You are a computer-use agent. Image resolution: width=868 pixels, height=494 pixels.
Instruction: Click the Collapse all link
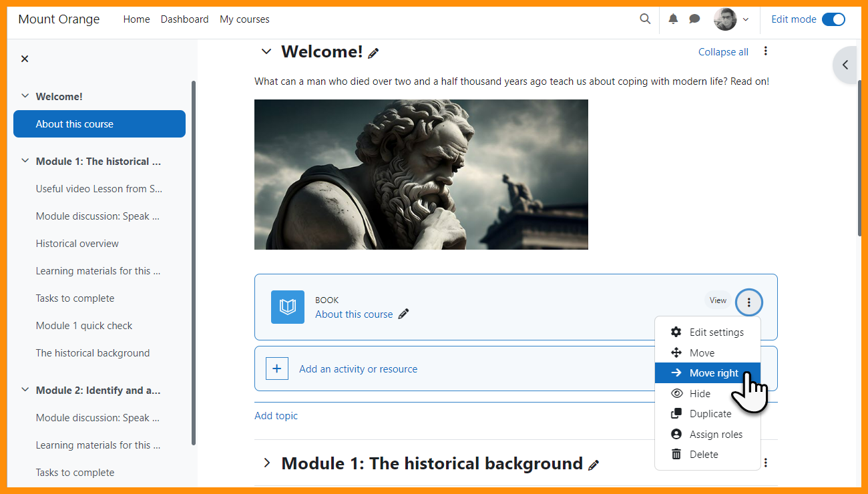723,52
